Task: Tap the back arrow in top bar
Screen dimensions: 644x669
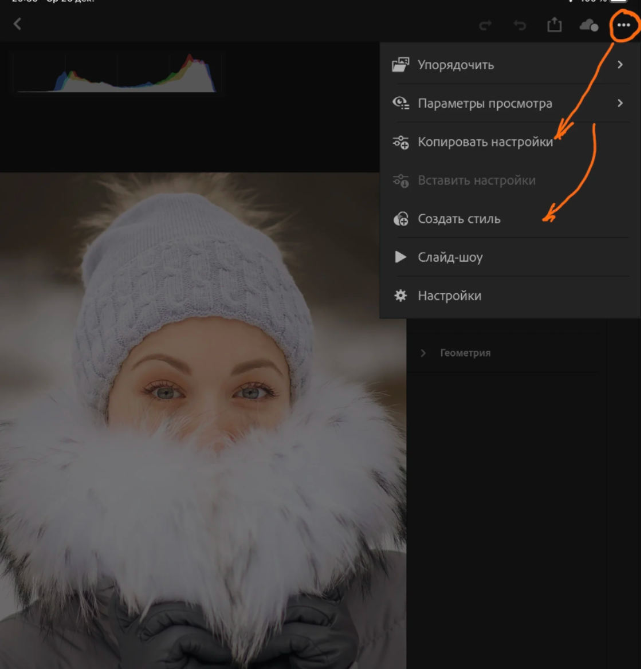Action: (18, 24)
